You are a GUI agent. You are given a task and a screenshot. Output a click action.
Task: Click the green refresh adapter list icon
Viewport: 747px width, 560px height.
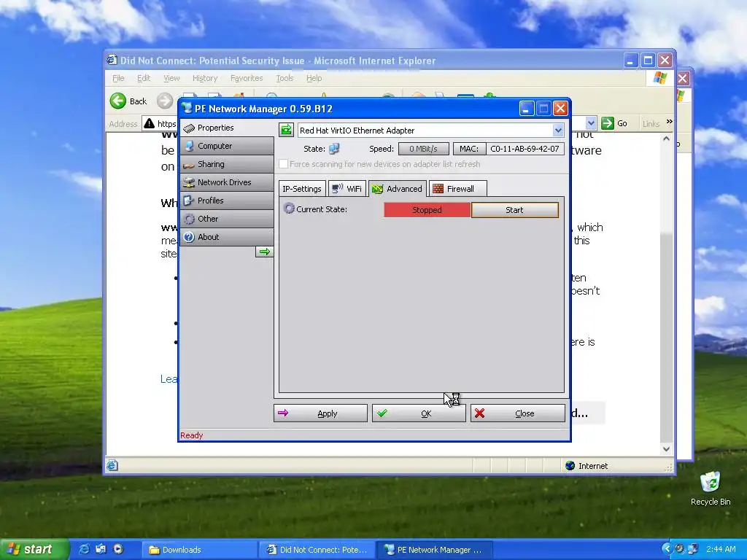coord(286,130)
